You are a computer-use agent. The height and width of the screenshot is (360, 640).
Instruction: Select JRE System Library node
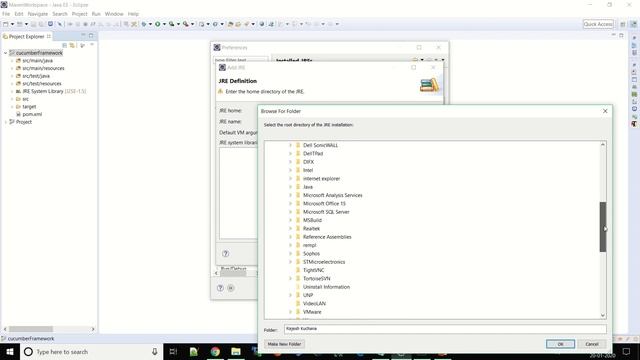point(50,91)
